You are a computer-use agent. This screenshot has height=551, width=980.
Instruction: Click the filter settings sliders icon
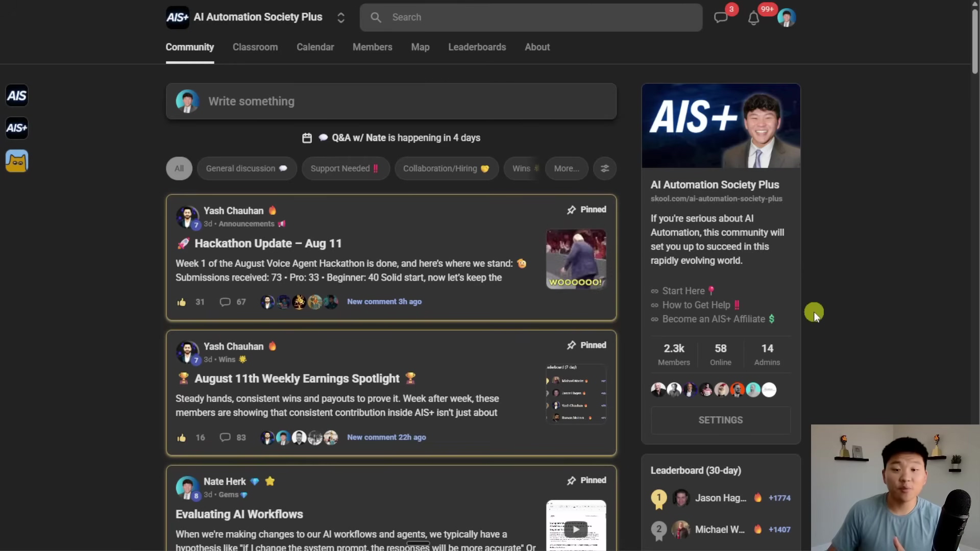[605, 168]
